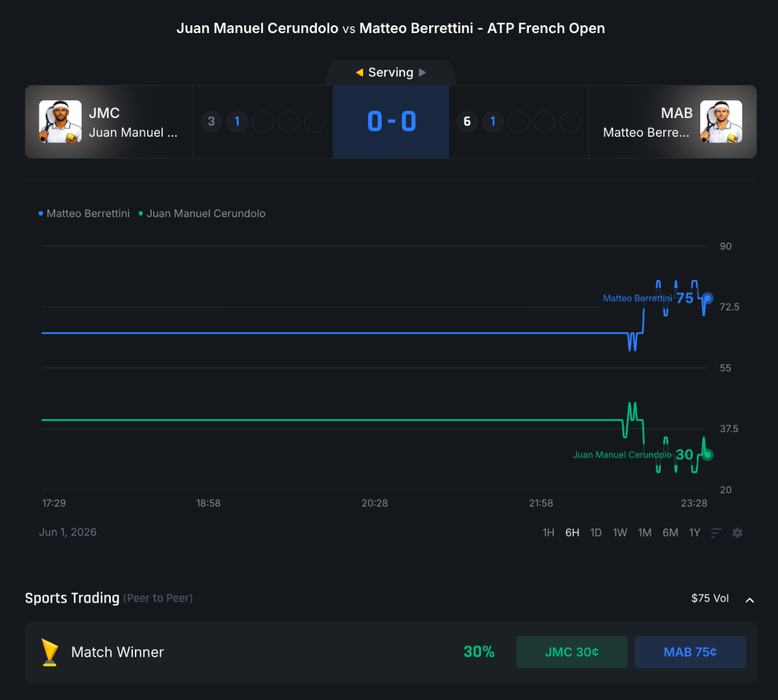
Task: Buy MAB at 75¢
Action: click(690, 652)
